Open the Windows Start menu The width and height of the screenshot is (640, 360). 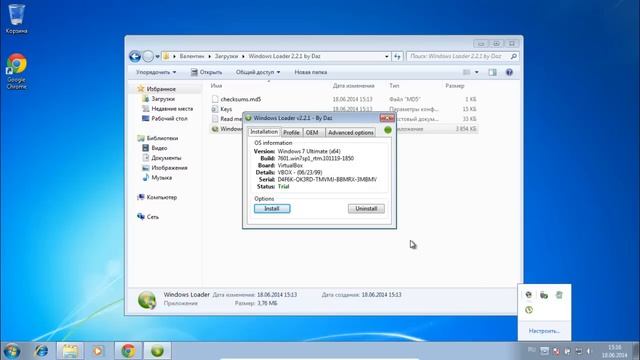[x=11, y=351]
